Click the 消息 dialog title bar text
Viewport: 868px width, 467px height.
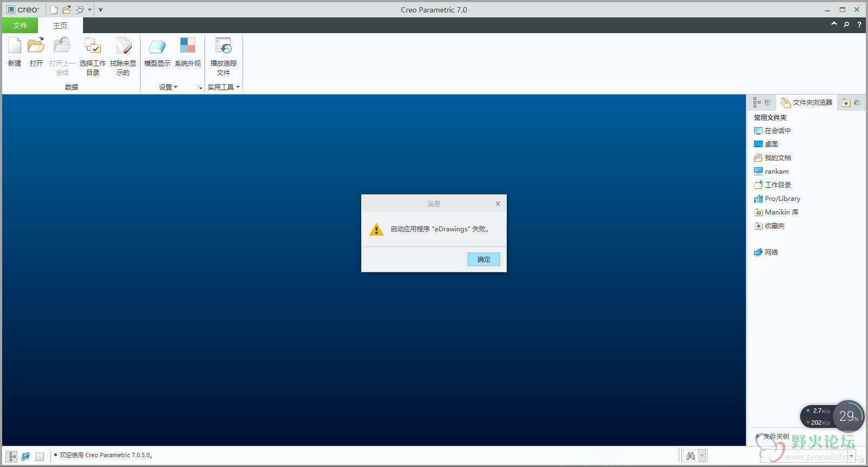point(434,204)
